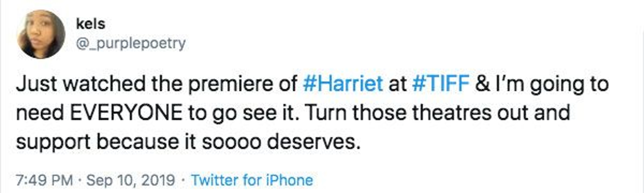Screen dimensions: 644x193
Task: Open the "Twitter for iPhone" source link
Action: (252, 180)
